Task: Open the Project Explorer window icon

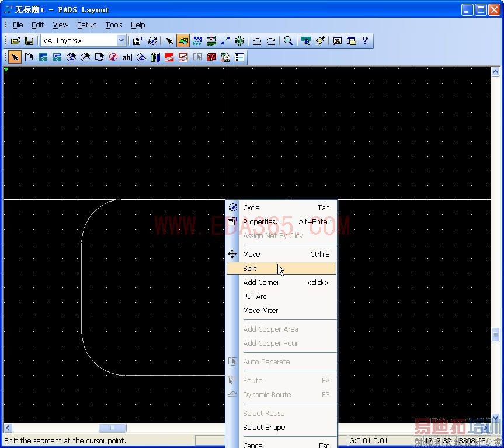Action: coord(352,41)
